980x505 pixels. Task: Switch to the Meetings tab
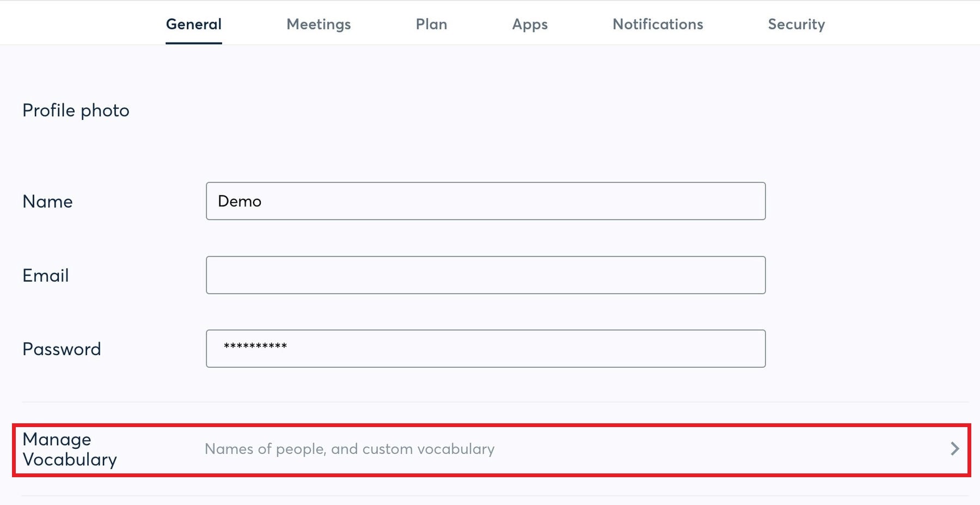(318, 24)
